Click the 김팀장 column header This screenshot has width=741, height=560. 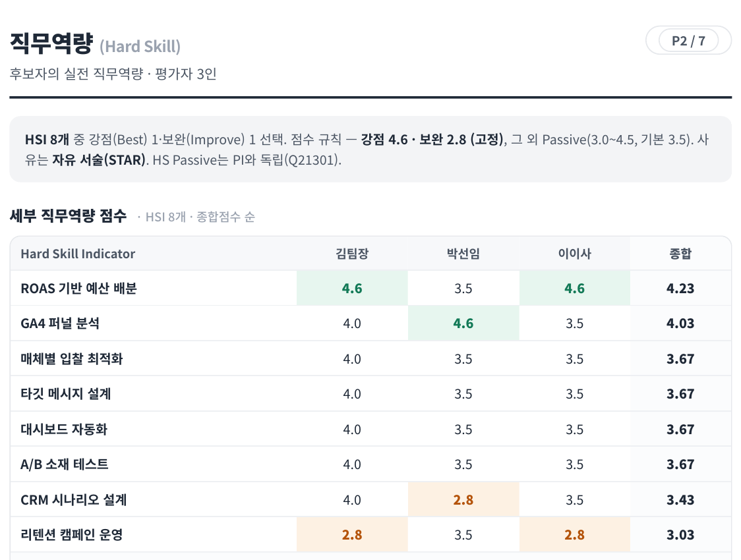coord(352,254)
